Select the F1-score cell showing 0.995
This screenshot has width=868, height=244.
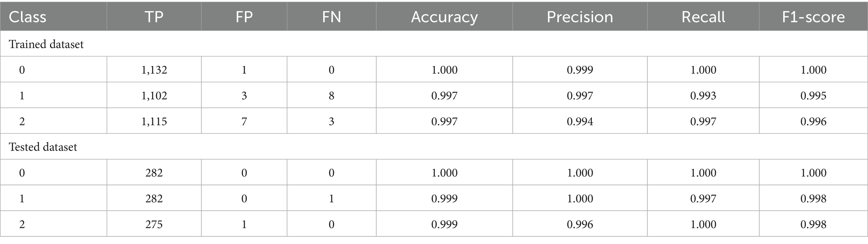pos(813,96)
